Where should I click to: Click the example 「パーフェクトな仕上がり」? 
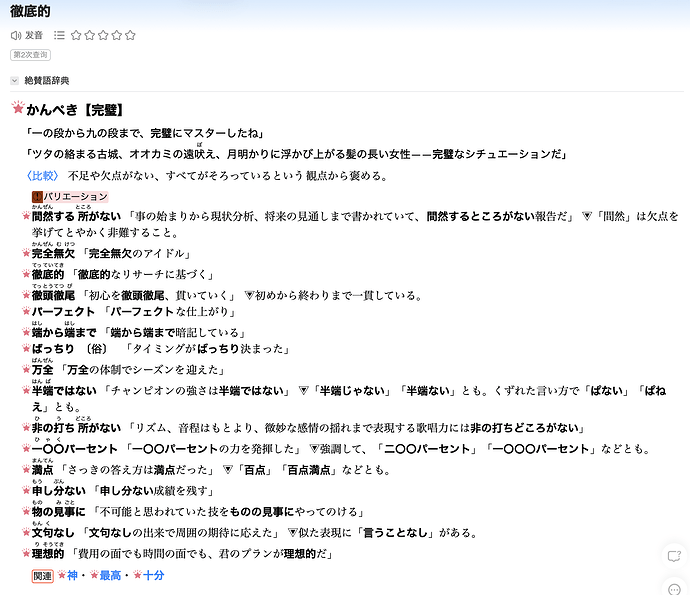click(169, 312)
